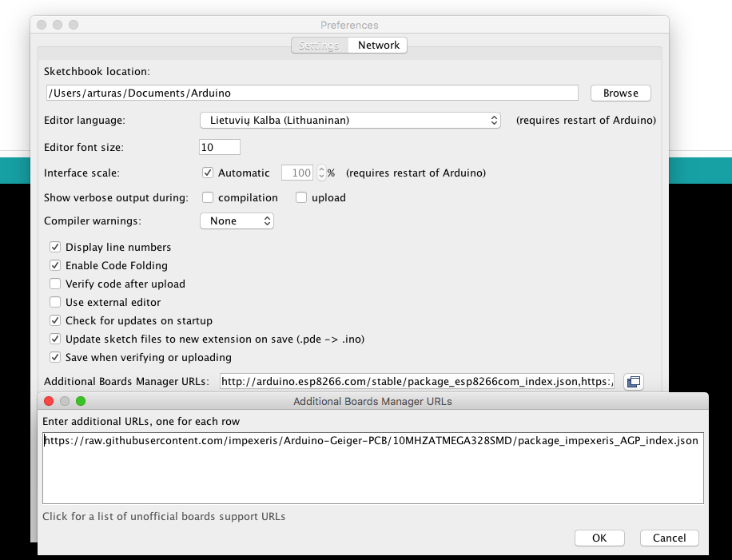Enable verbose output during upload
This screenshot has width=732, height=560.
(x=300, y=197)
